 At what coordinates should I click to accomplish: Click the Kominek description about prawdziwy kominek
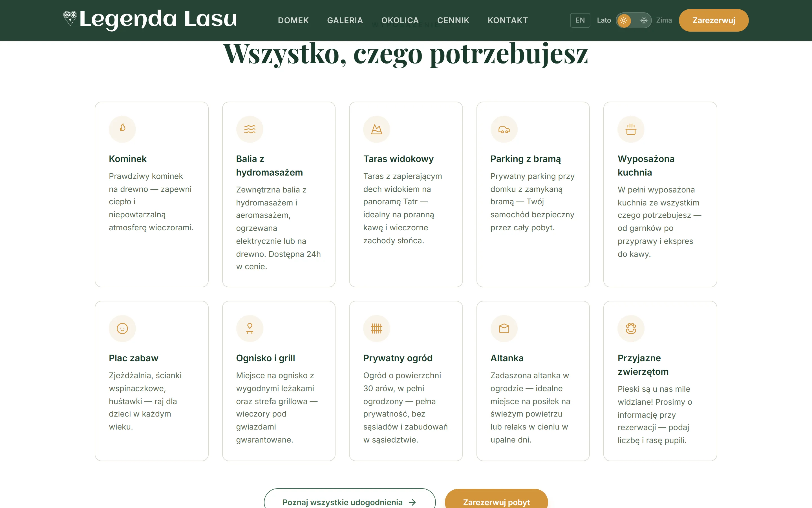(151, 202)
